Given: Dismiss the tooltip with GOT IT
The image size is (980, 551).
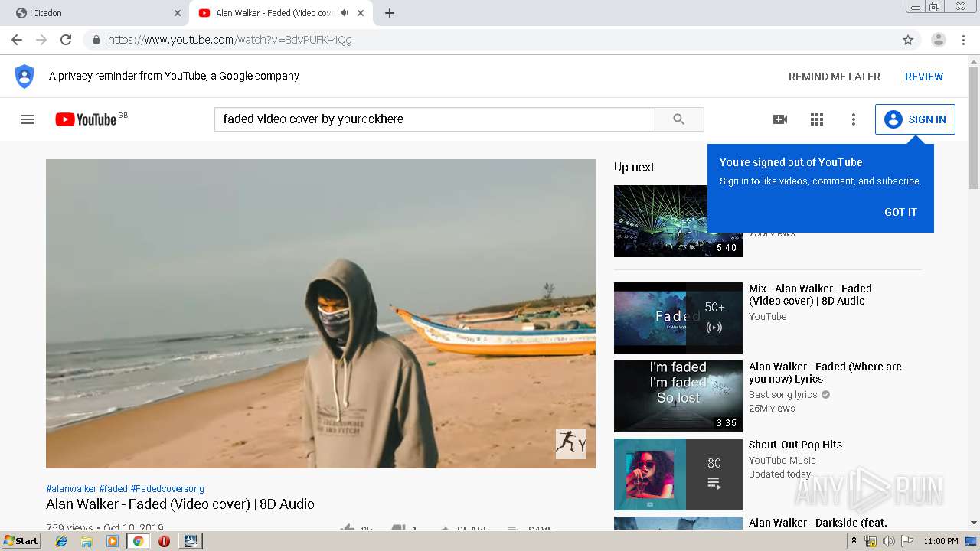Looking at the screenshot, I should point(900,212).
